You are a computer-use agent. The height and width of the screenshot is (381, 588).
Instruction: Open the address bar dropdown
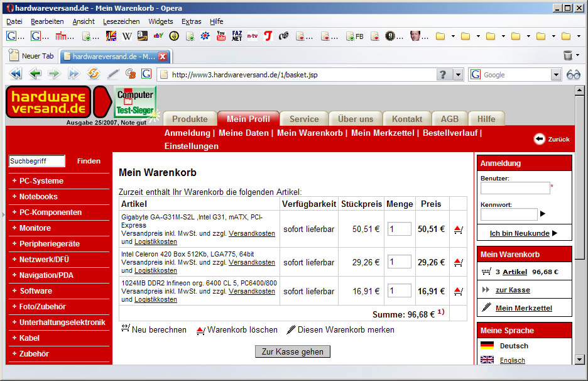[458, 75]
